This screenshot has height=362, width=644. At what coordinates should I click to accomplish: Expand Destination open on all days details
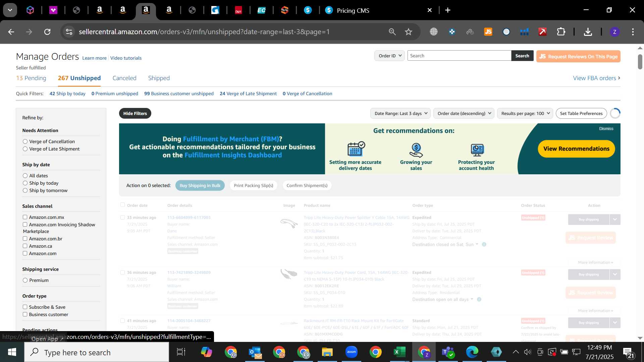(x=472, y=299)
